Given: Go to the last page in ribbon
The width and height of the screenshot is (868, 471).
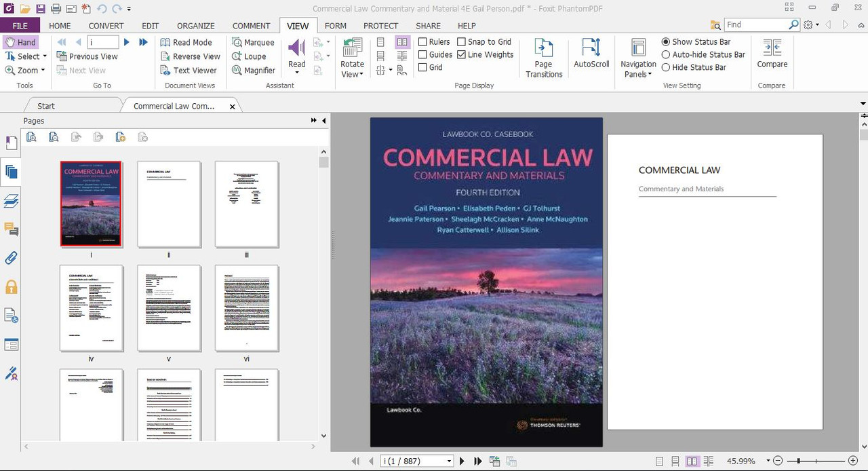Looking at the screenshot, I should click(x=143, y=42).
